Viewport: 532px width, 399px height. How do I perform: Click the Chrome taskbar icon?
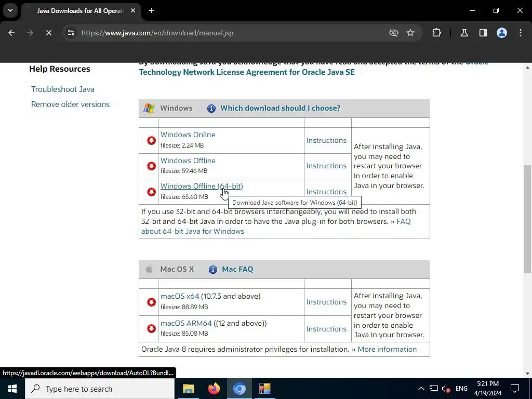[x=239, y=389]
